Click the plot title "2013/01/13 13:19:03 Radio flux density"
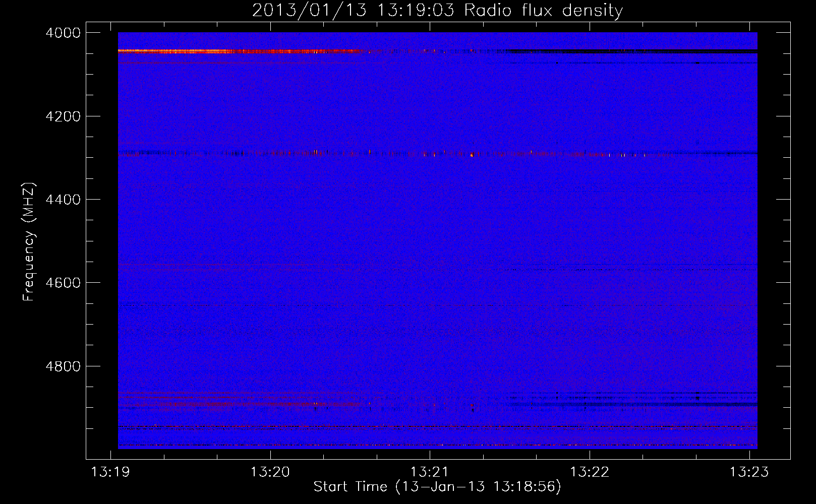This screenshot has width=816, height=504. pyautogui.click(x=437, y=10)
